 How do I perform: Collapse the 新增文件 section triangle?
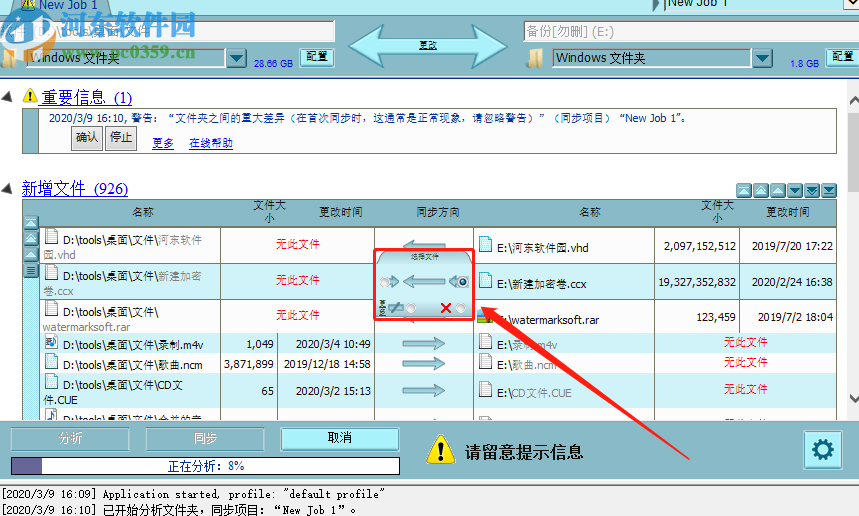click(7, 188)
